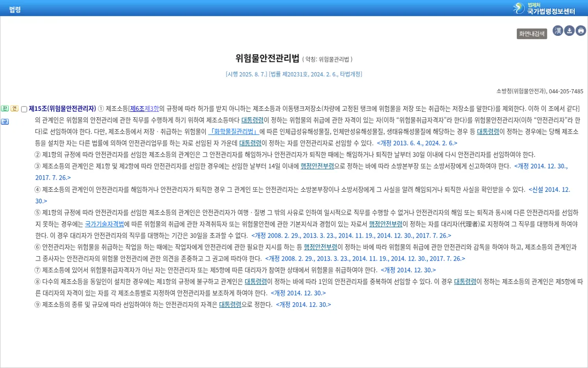Viewport: 588px width, 368px height.
Task: Open the 대통령령 link in paragraph ⑨
Action: [230, 305]
